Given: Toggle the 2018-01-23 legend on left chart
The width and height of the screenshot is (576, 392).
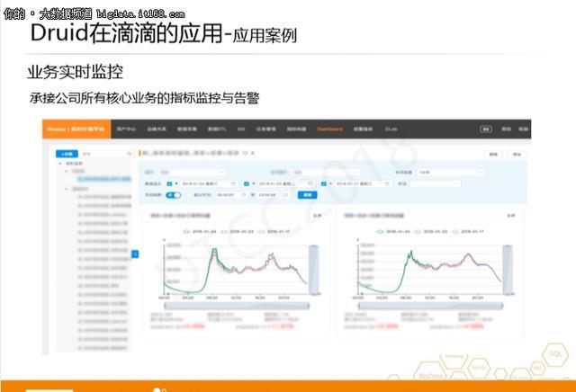Looking at the screenshot, I should (x=237, y=232).
